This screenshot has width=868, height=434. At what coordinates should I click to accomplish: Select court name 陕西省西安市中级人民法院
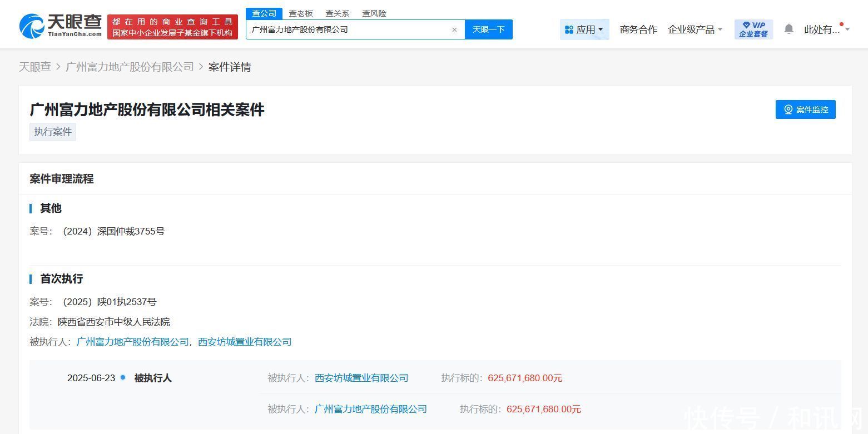114,322
